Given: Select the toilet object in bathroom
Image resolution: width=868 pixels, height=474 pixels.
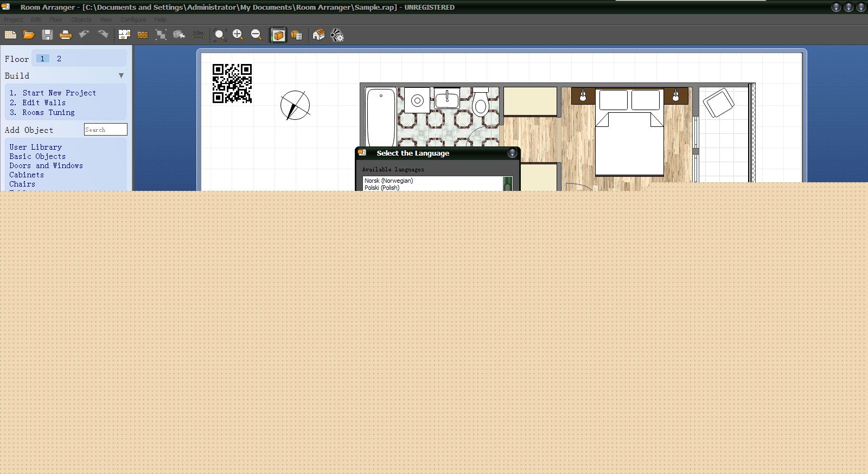Looking at the screenshot, I should 480,102.
